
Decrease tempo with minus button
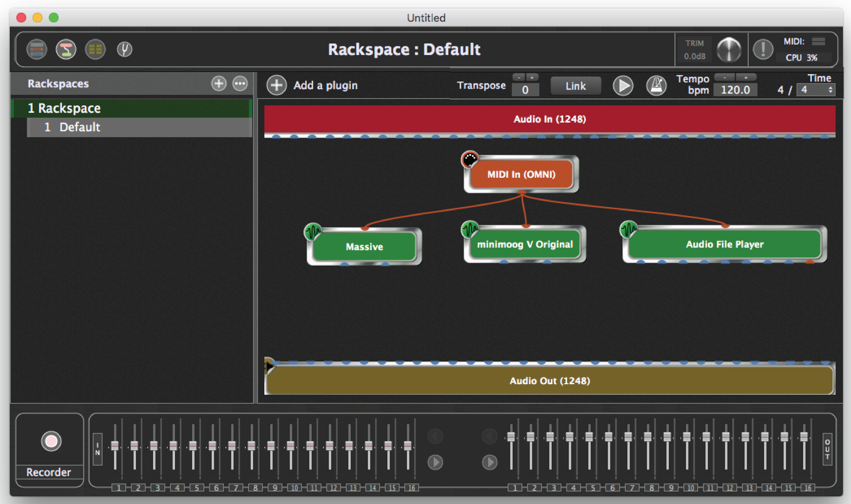click(725, 77)
